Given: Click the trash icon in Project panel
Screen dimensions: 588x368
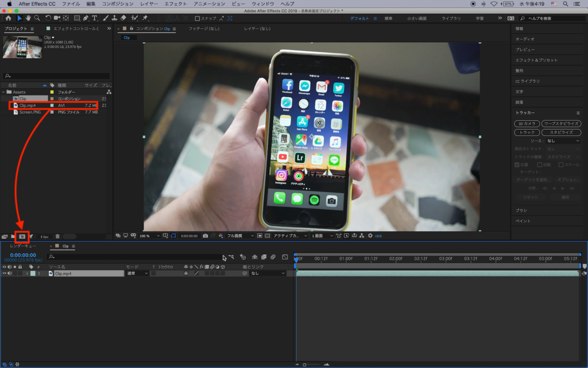Looking at the screenshot, I should click(x=57, y=236).
